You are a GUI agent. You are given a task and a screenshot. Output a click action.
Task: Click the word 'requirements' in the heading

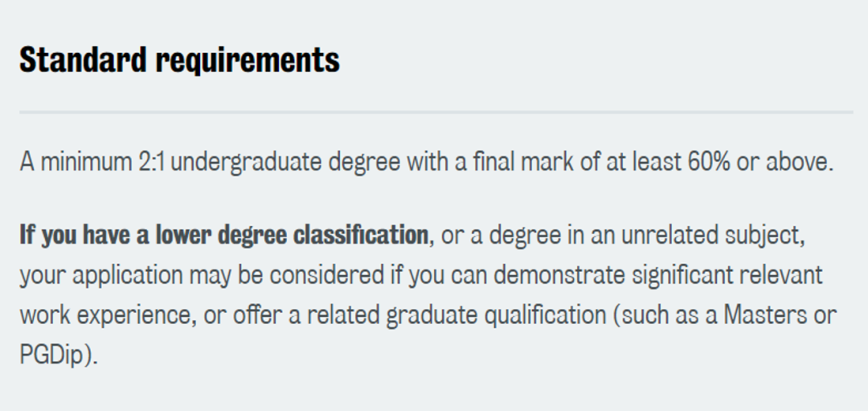click(x=248, y=61)
